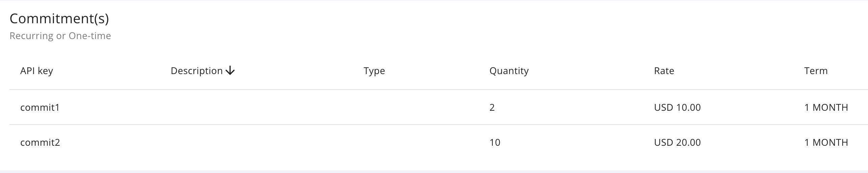Click the 1 MONTH term for commit1
Image resolution: width=868 pixels, height=173 pixels.
(x=826, y=107)
